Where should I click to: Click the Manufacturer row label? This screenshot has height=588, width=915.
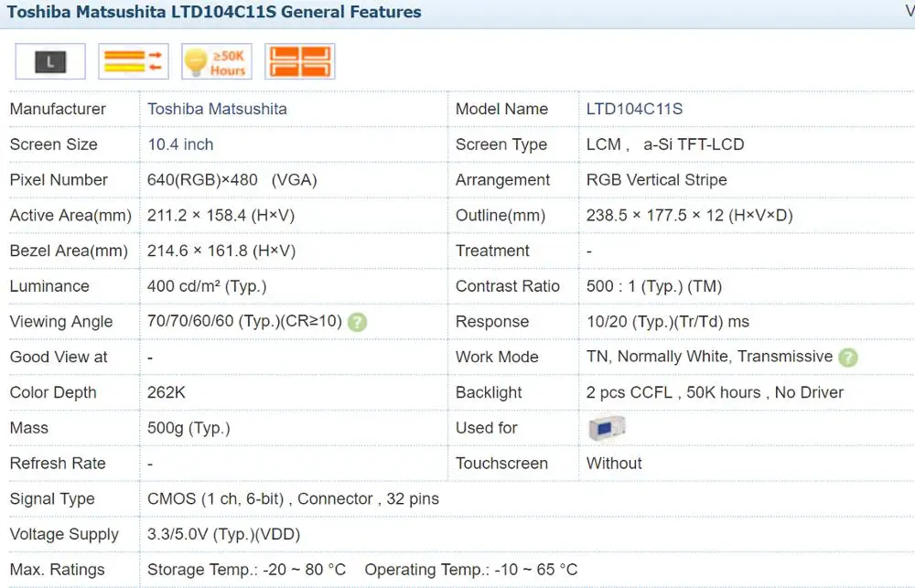[58, 109]
